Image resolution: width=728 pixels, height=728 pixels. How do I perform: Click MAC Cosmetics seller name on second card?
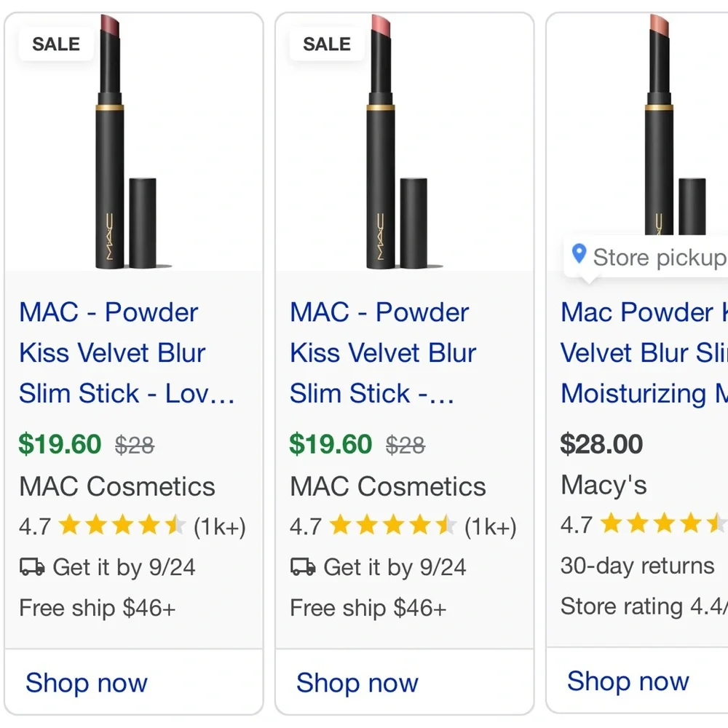(x=387, y=486)
